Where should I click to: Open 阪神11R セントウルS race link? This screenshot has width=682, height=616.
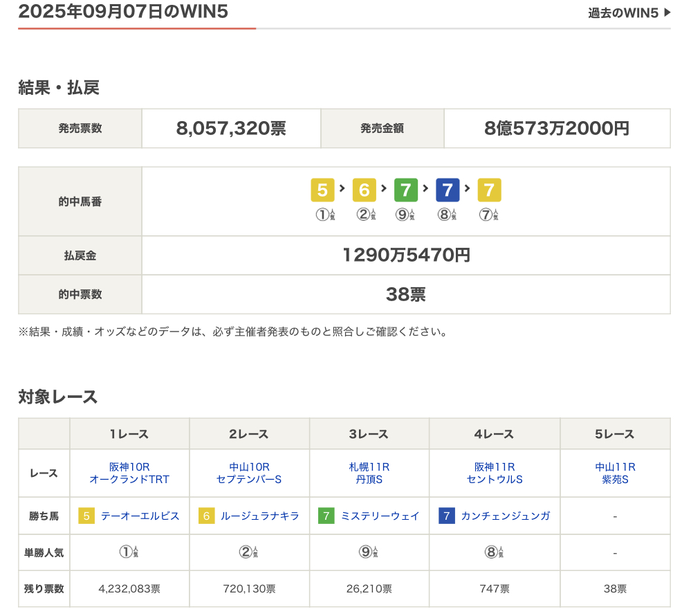495,473
